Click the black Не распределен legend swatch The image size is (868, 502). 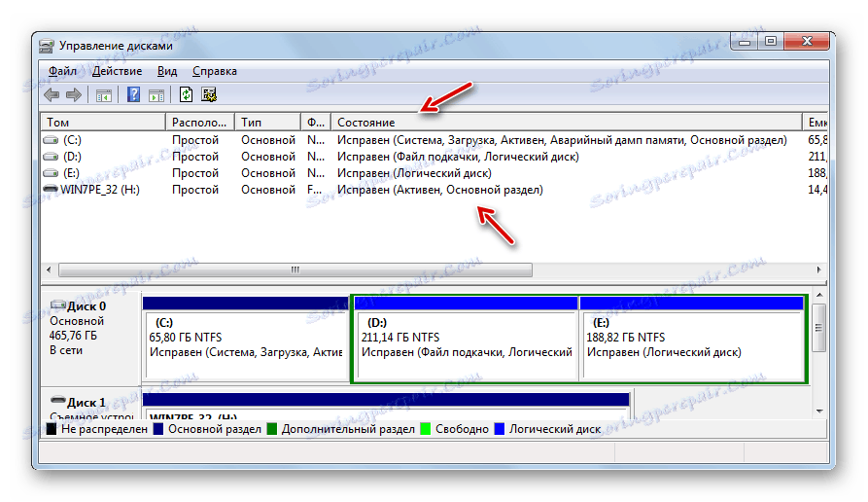click(x=52, y=429)
